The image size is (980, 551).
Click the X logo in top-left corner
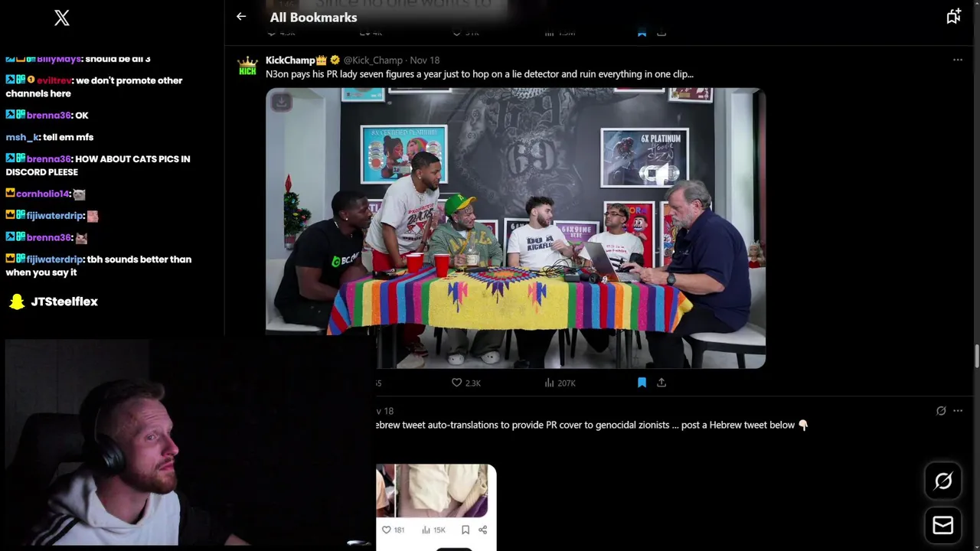(62, 18)
